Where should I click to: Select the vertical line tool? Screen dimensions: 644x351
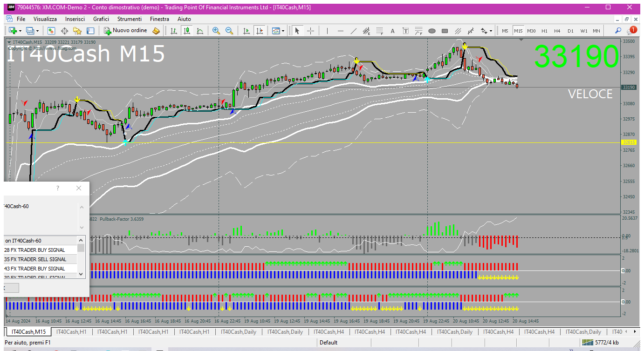pyautogui.click(x=328, y=31)
